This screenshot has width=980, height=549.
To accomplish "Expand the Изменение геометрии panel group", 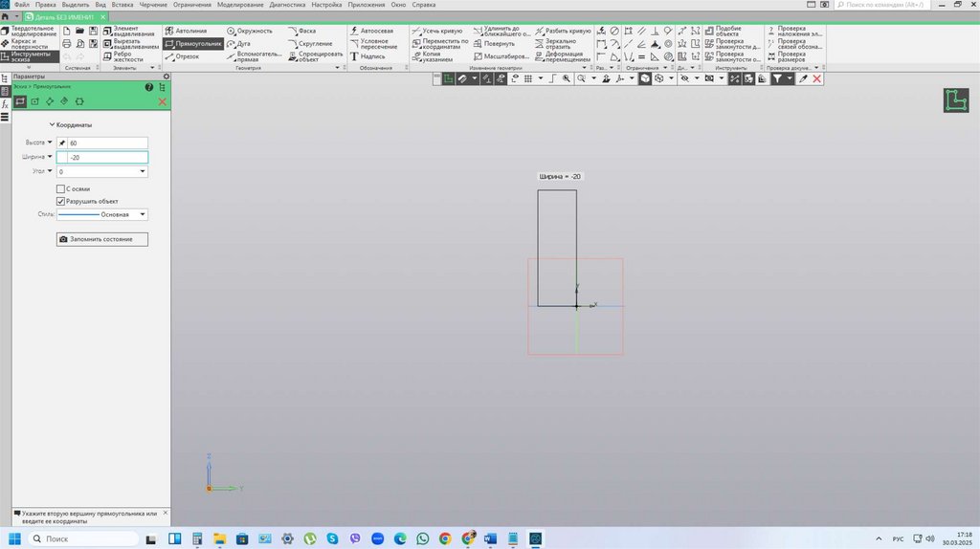I will click(x=585, y=68).
